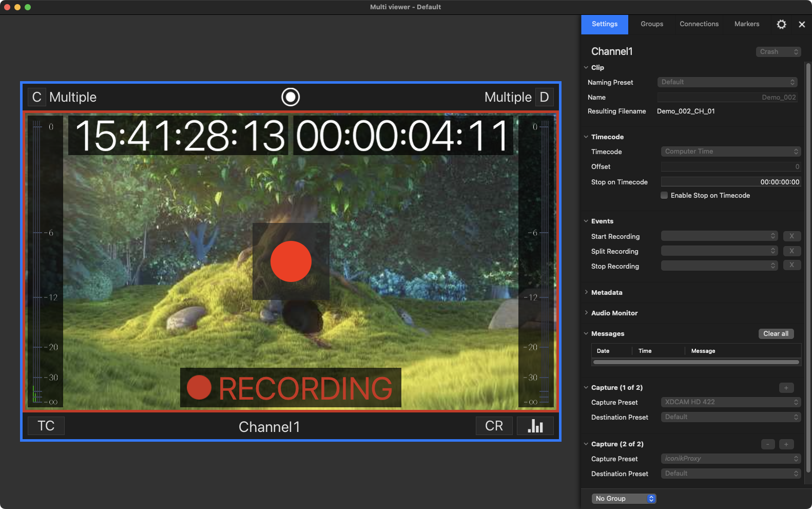Collapse the Timecode section
Image resolution: width=812 pixels, height=509 pixels.
tap(586, 137)
